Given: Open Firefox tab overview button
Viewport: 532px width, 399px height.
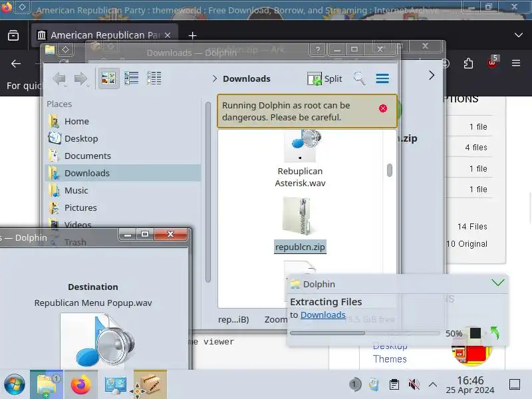Looking at the screenshot, I should point(13,35).
